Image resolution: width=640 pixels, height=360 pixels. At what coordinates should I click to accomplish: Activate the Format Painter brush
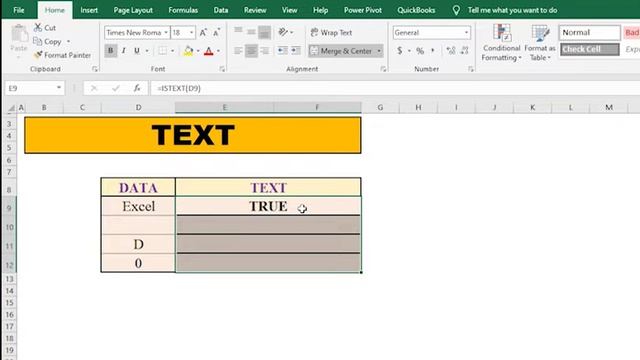click(x=38, y=55)
